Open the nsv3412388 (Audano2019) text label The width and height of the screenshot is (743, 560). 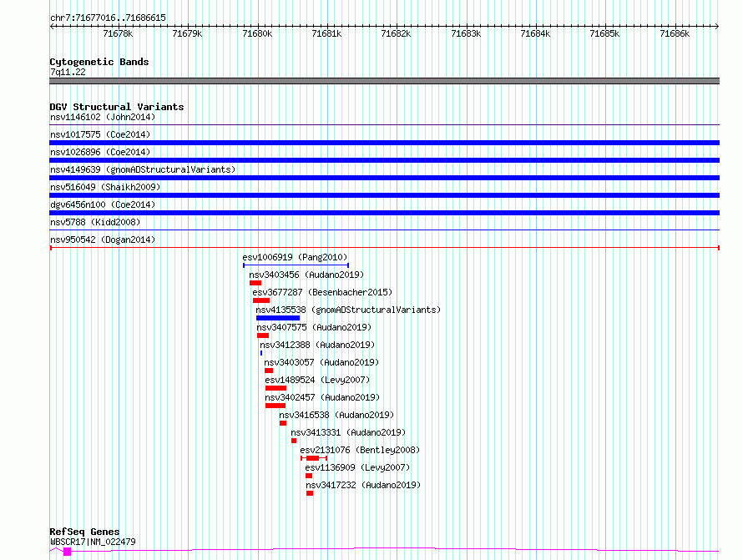tap(317, 345)
